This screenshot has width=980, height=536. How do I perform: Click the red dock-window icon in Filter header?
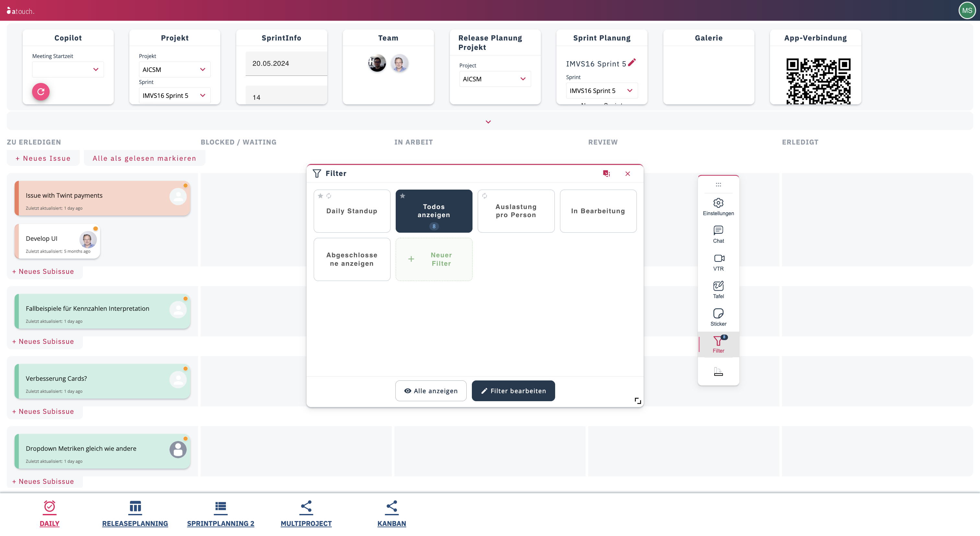click(x=606, y=173)
